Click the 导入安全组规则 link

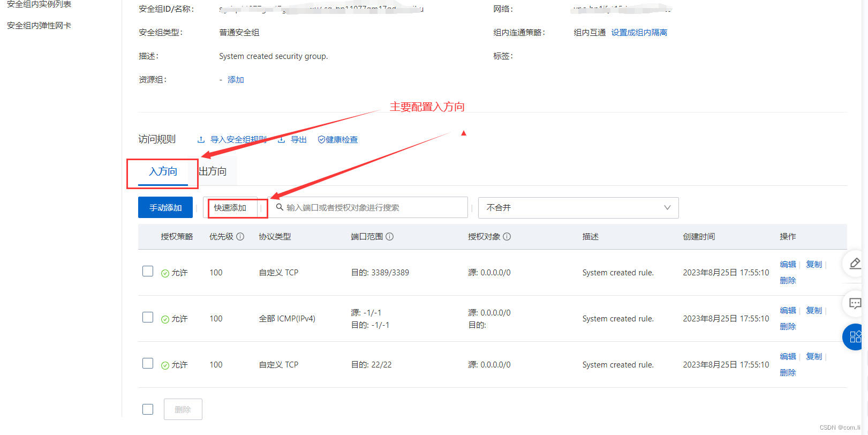238,140
